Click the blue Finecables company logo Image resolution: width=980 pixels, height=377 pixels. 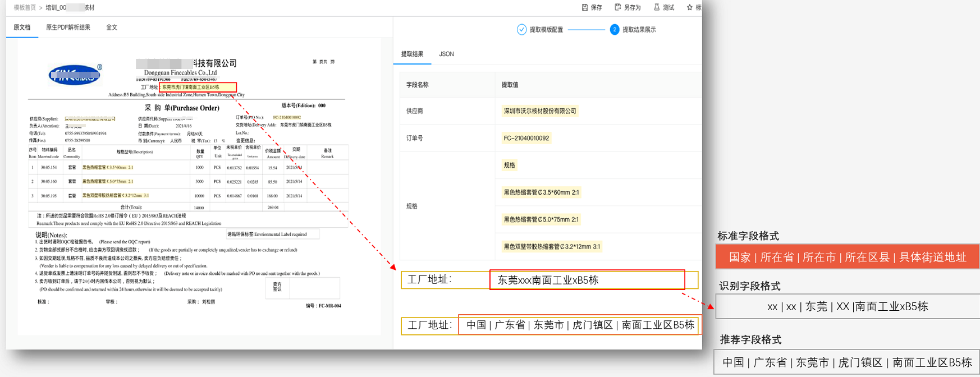coord(75,75)
